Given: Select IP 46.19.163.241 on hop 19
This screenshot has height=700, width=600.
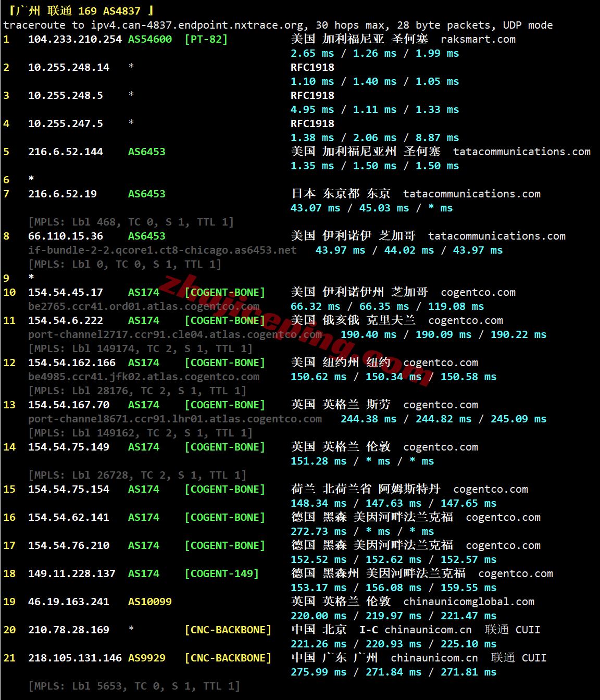Looking at the screenshot, I should (x=69, y=602).
